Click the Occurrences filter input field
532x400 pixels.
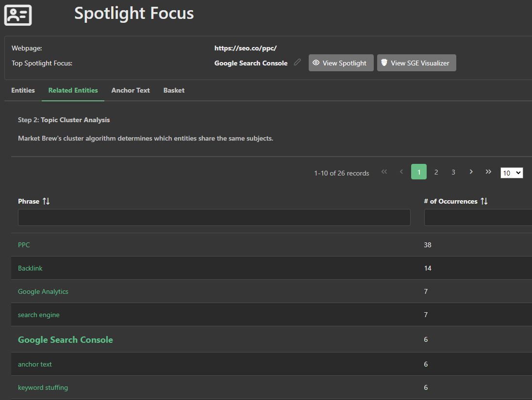pos(478,218)
